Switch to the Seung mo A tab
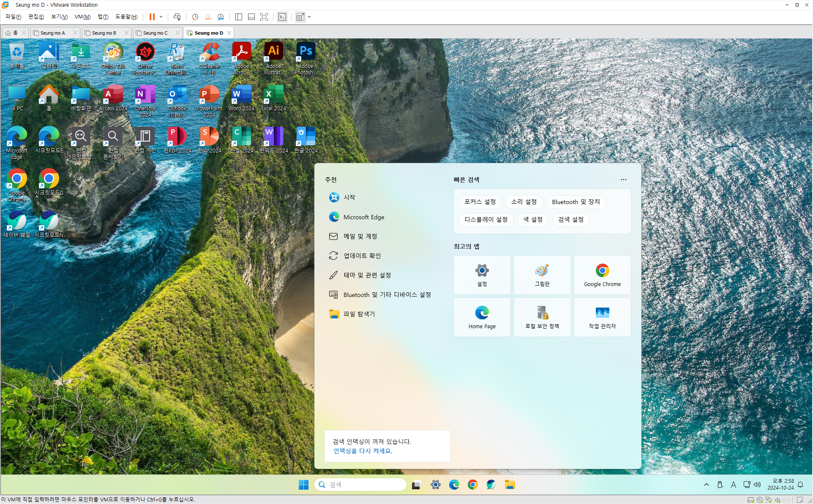The height and width of the screenshot is (504, 813). pos(52,33)
